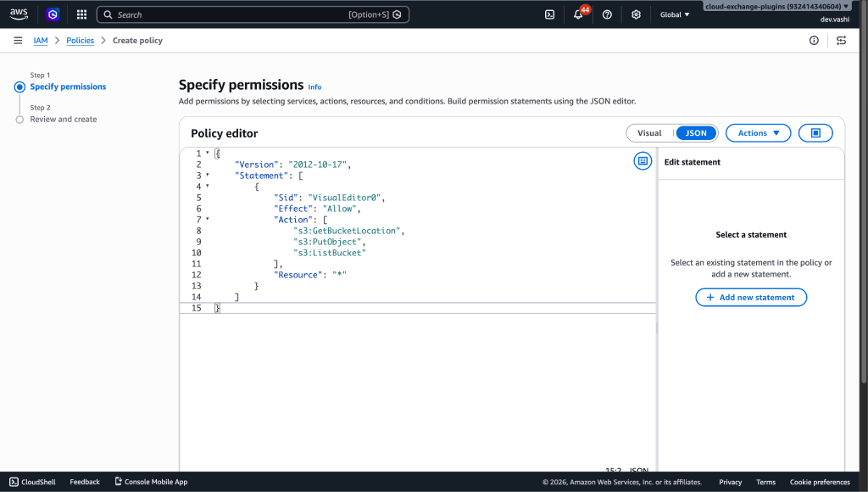Click the "Resource" key on line 12
The image size is (868, 492).
tap(298, 275)
